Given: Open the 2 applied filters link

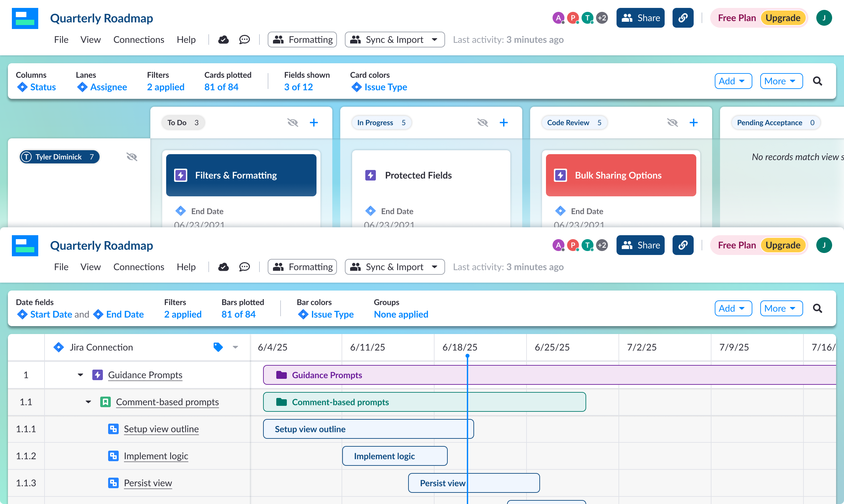Looking at the screenshot, I should [166, 87].
